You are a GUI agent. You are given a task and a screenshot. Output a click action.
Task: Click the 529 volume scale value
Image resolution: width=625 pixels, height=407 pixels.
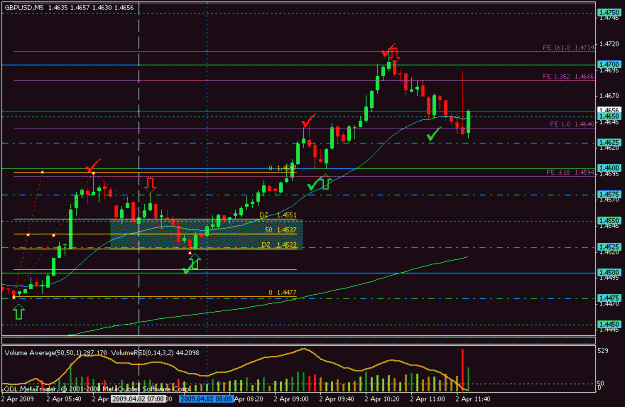coord(603,351)
